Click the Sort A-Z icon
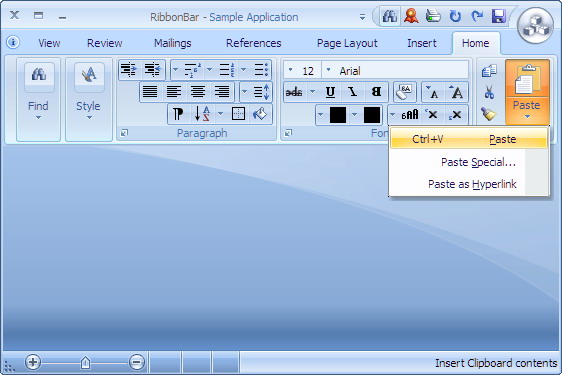562x375 pixels. pos(202,114)
